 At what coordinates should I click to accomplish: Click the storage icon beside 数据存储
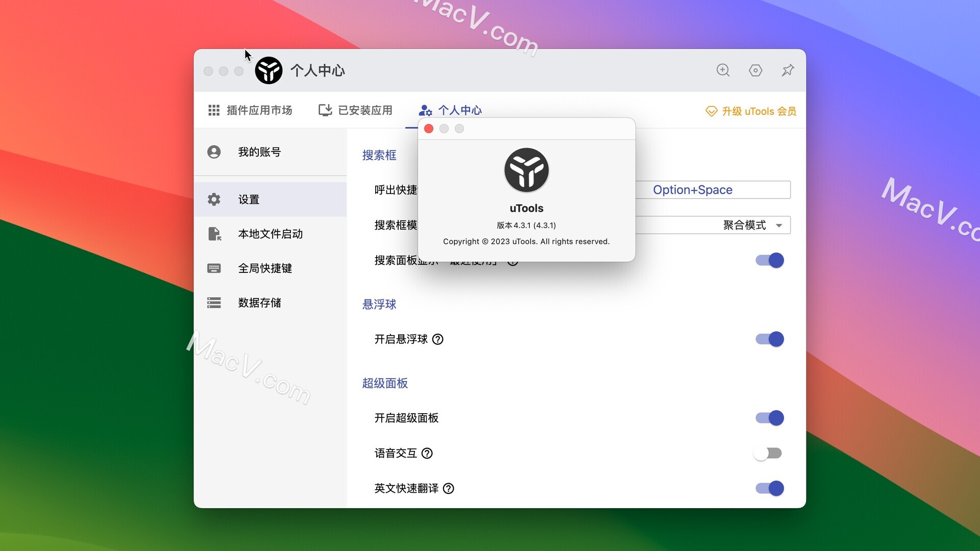click(214, 303)
